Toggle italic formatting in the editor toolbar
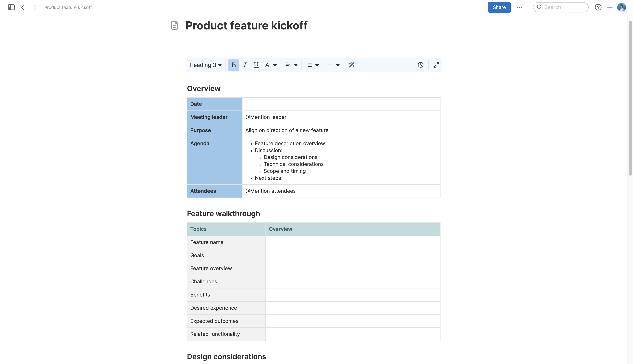Screen dimensions: 633x364 [245, 65]
